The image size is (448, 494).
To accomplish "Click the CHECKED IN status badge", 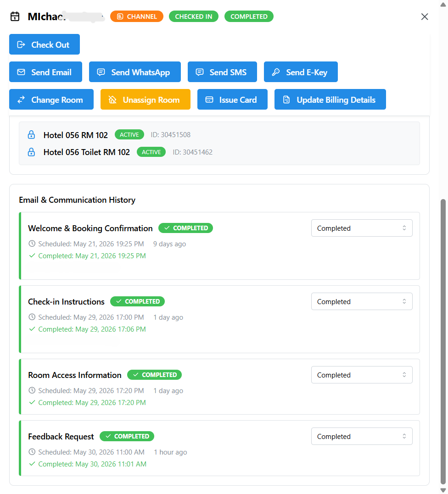I will [194, 17].
